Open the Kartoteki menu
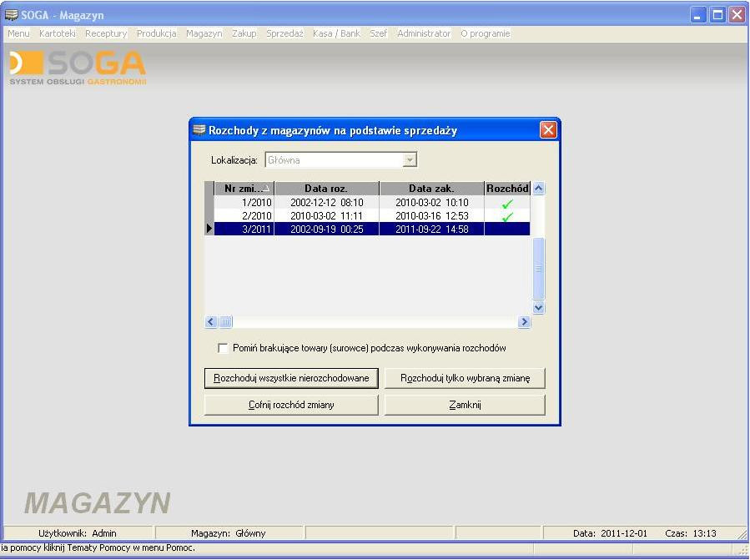 coord(58,33)
